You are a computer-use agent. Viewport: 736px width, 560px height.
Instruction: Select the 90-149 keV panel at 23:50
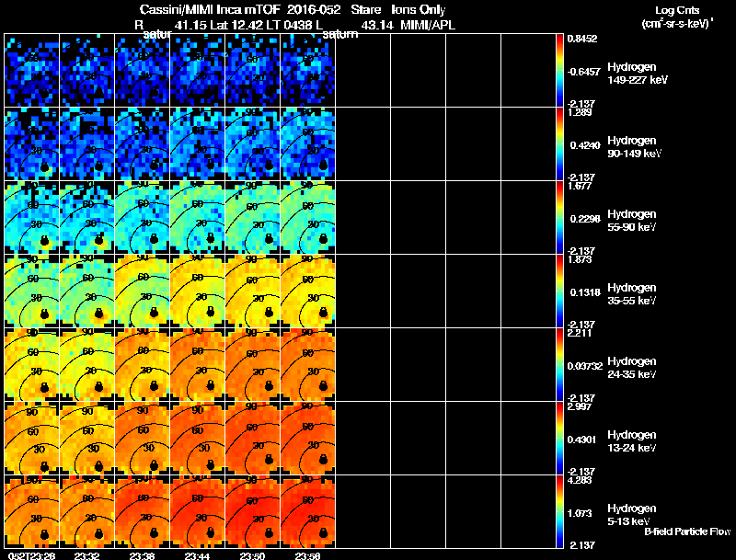point(253,144)
